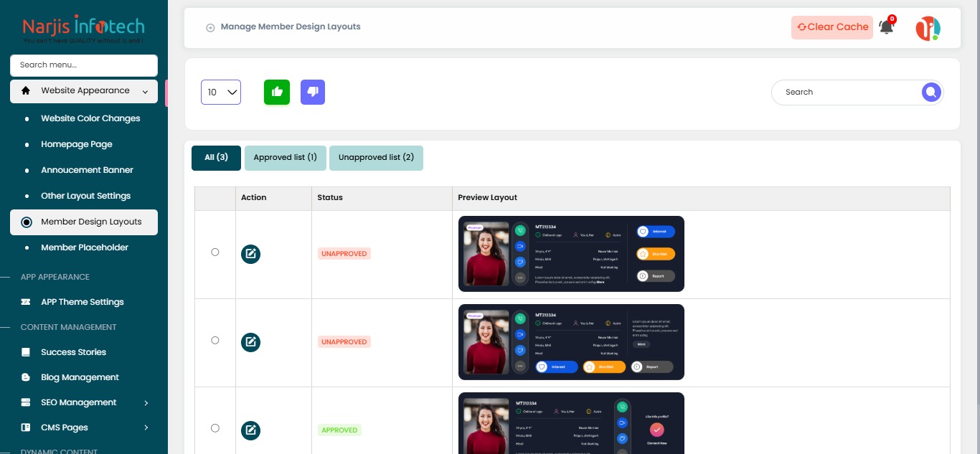This screenshot has height=454, width=980.
Task: Open Member Design Layouts menu item
Action: coord(84,222)
